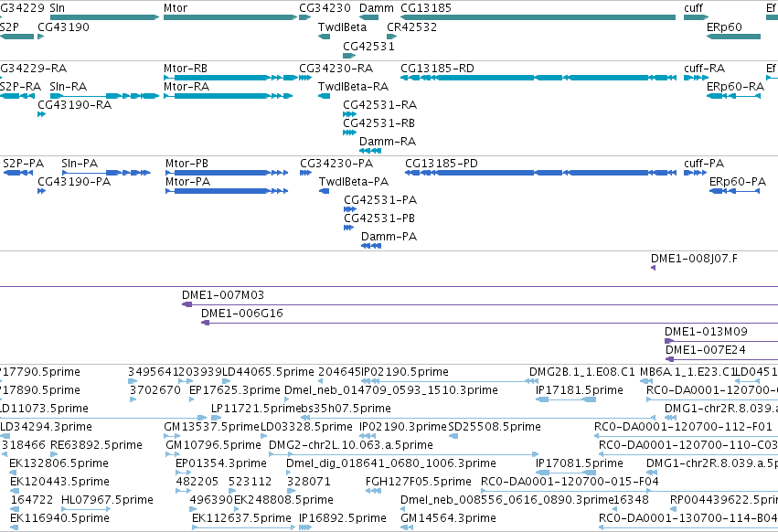Viewport: 778px width, 532px height.
Task: Click the cuff-PA label
Action: 704,164
